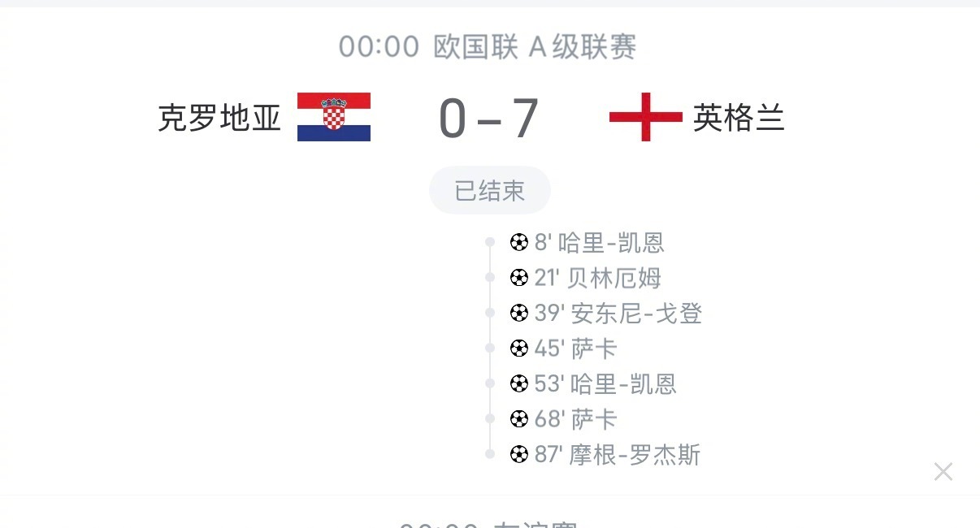Select the 8' 哈里-凯恩 goal entry
Image resolution: width=980 pixels, height=528 pixels.
587,242
